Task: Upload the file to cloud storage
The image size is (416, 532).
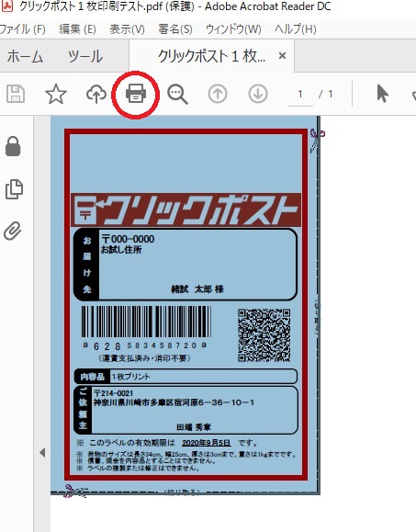Action: [96, 94]
